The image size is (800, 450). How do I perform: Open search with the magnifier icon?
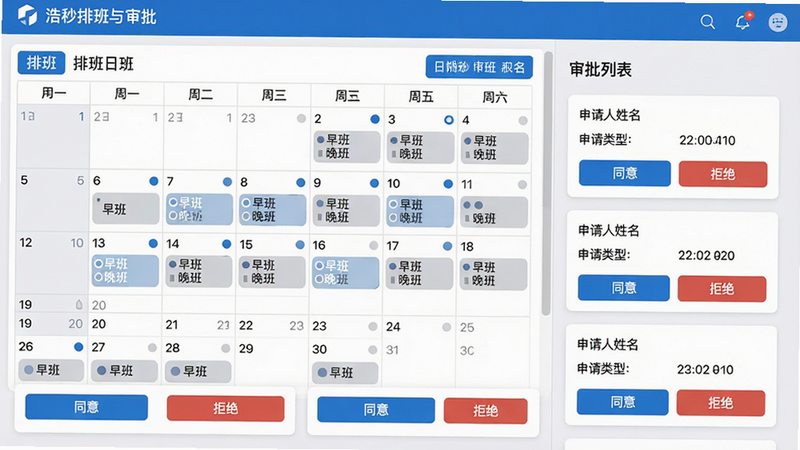[708, 22]
